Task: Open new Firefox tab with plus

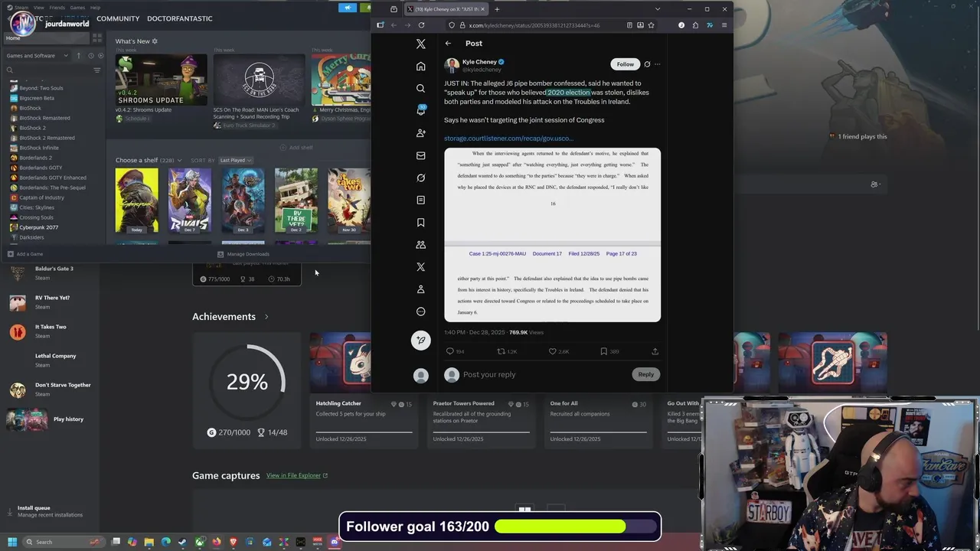Action: pyautogui.click(x=497, y=9)
